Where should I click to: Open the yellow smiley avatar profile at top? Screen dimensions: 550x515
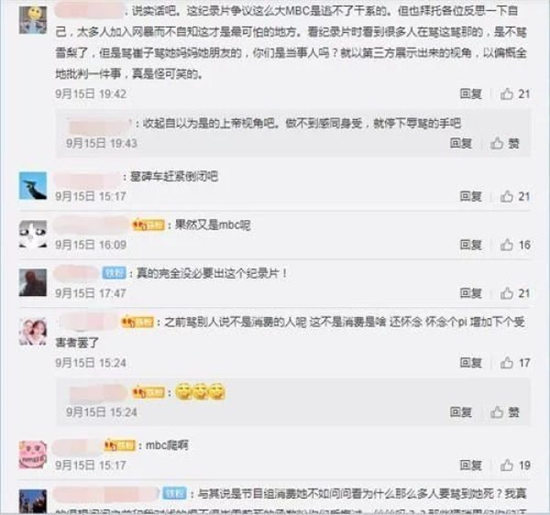point(33,20)
